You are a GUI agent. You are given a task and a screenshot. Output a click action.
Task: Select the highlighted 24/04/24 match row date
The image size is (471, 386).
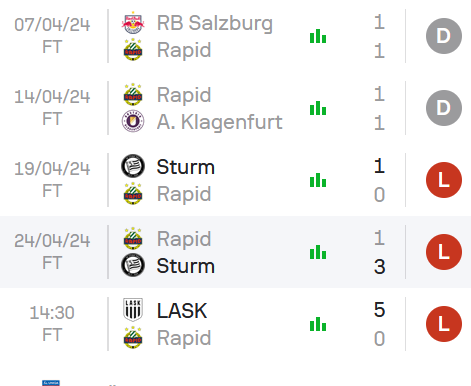52,240
